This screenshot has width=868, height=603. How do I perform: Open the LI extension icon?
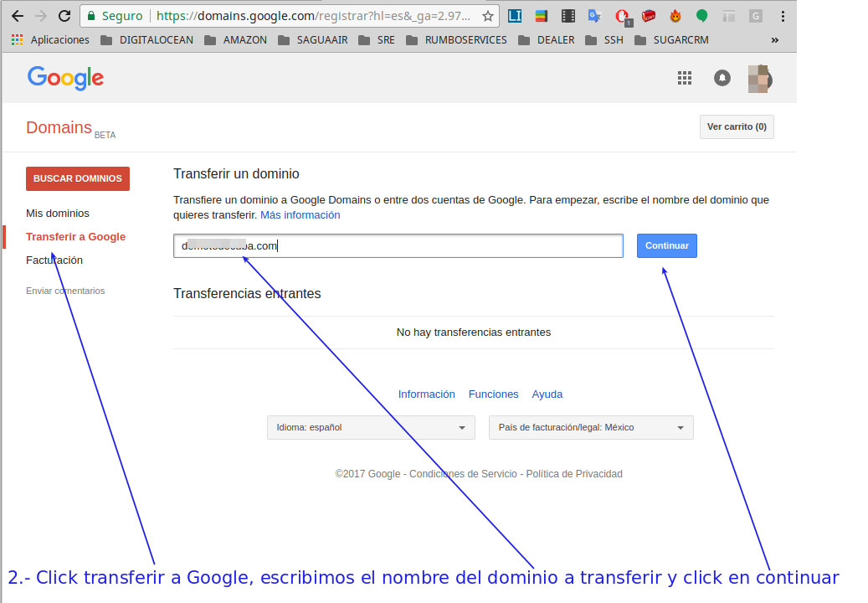(x=515, y=16)
